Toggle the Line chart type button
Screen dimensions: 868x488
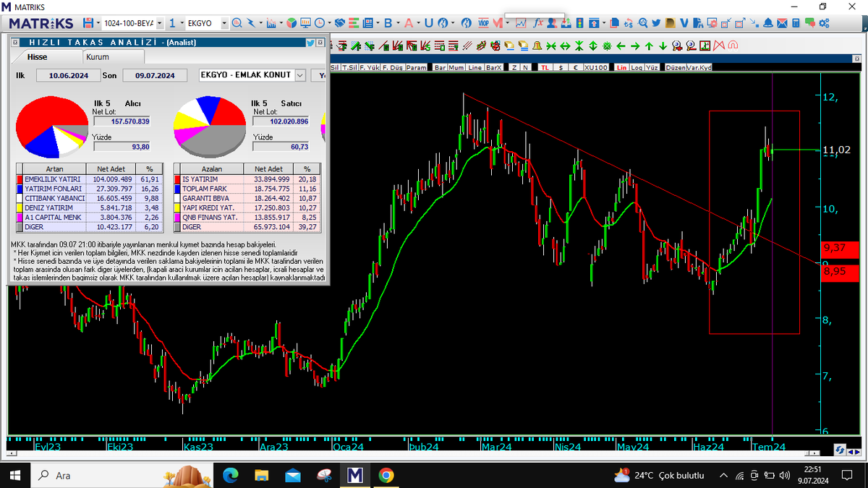(475, 67)
